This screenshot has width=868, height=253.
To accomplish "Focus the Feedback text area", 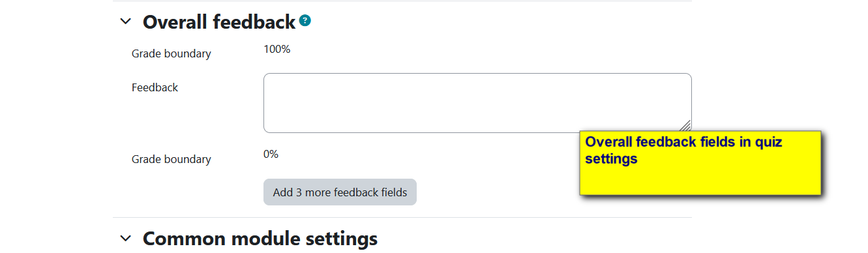I will coord(477,103).
